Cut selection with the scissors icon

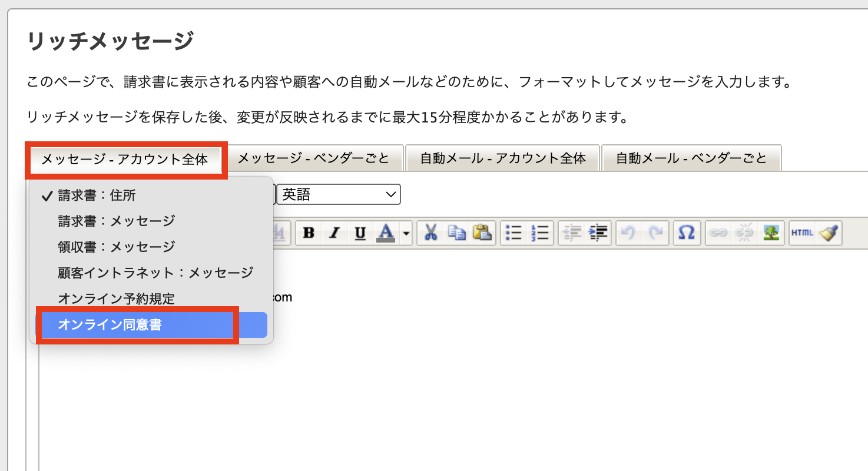pos(431,234)
